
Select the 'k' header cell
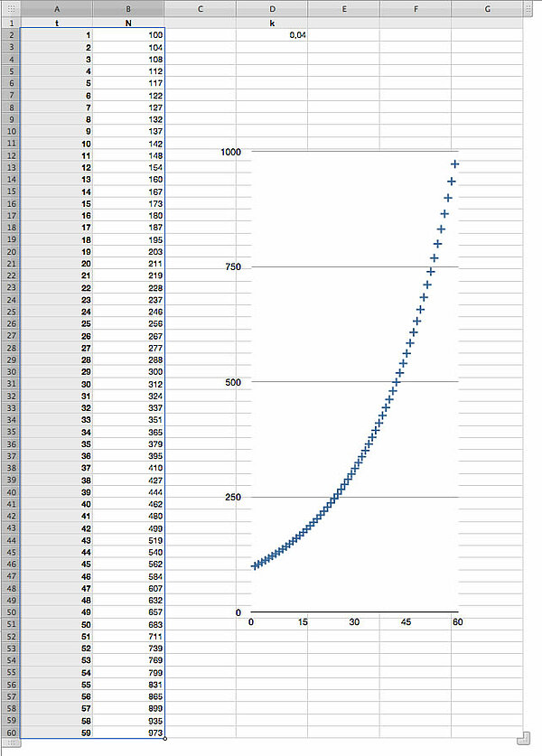(272, 22)
